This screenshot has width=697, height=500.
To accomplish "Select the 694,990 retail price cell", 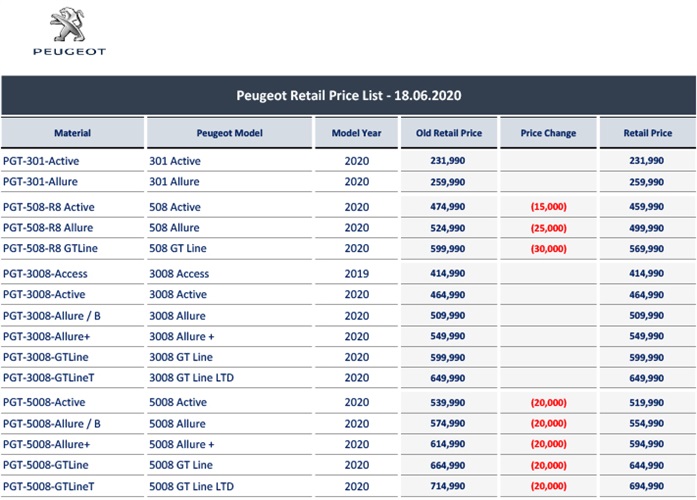I will [x=646, y=486].
